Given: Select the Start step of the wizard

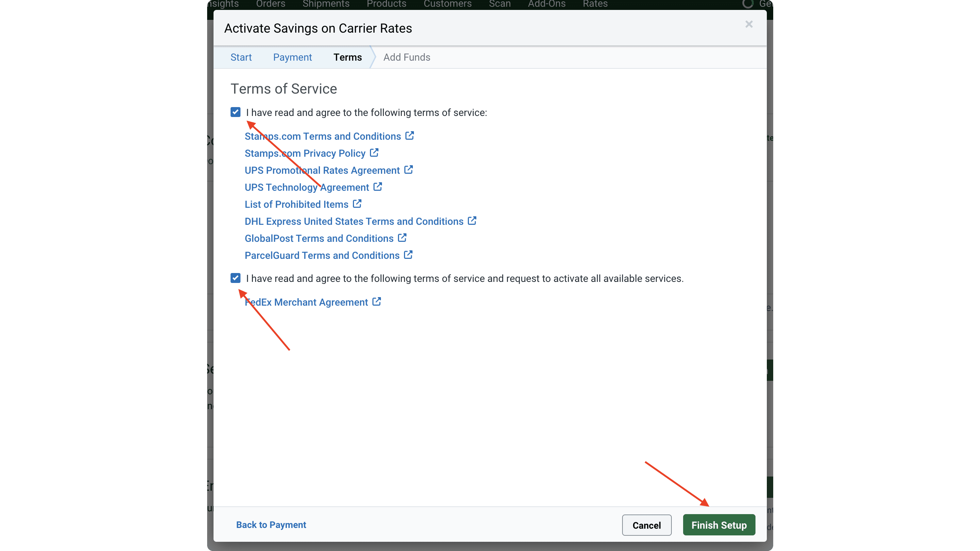Looking at the screenshot, I should [241, 57].
